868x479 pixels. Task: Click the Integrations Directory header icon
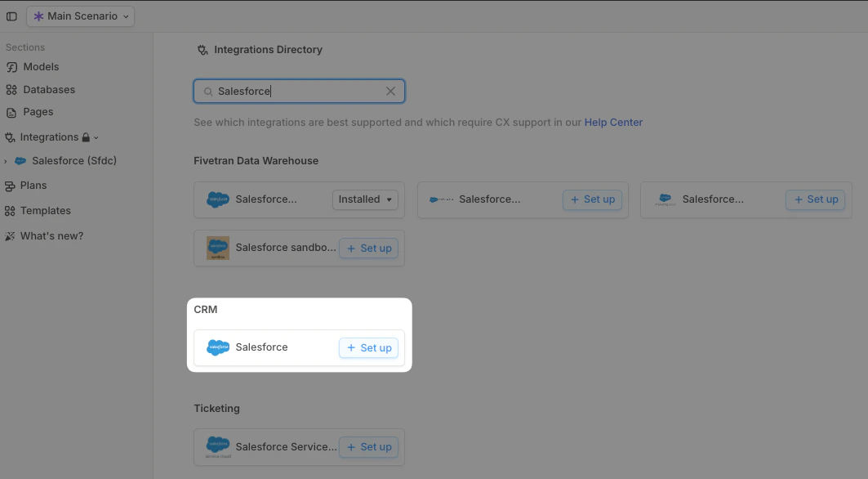tap(202, 49)
